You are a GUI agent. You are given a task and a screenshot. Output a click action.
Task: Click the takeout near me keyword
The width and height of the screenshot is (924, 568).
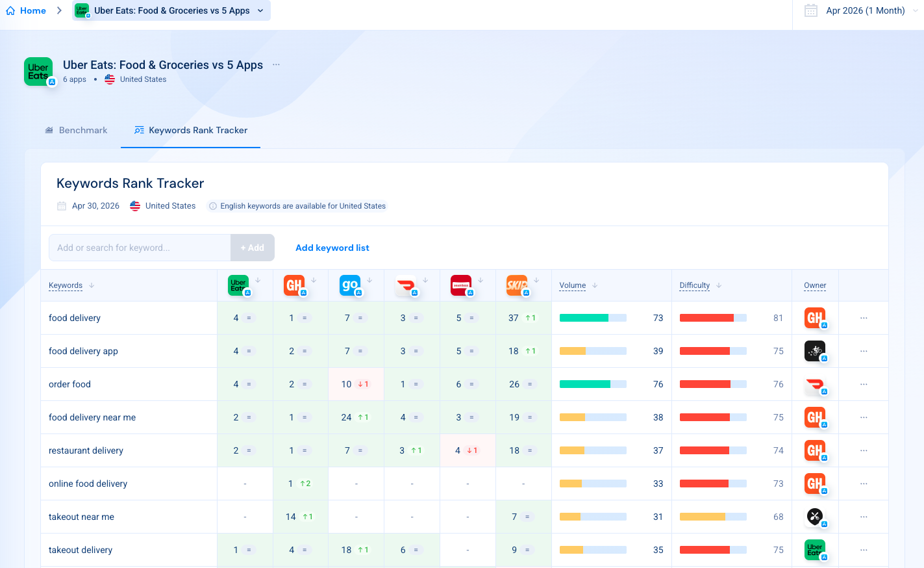[81, 517]
